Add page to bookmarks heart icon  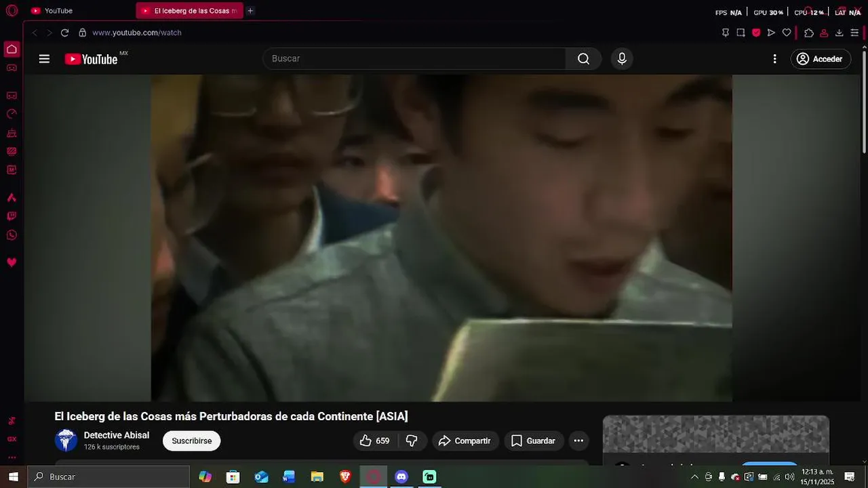(x=787, y=33)
